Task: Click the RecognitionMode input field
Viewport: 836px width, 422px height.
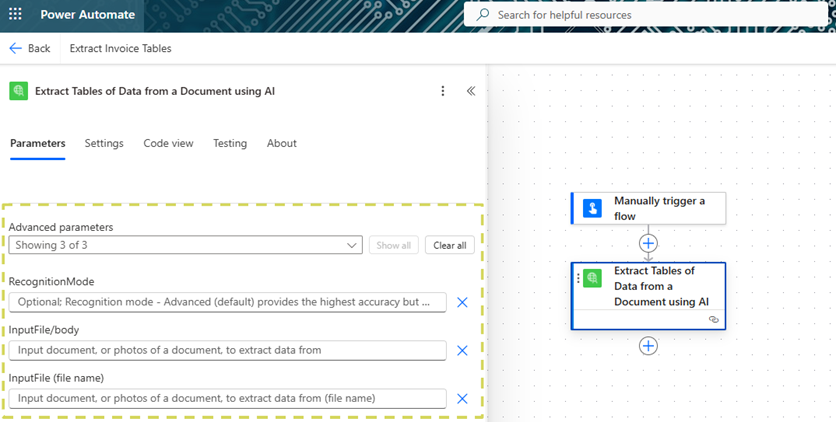Action: [227, 302]
